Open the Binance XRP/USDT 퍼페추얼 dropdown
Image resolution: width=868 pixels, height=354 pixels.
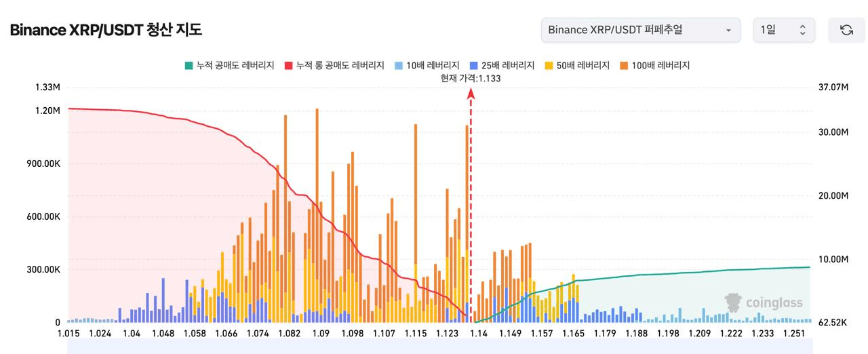641,31
